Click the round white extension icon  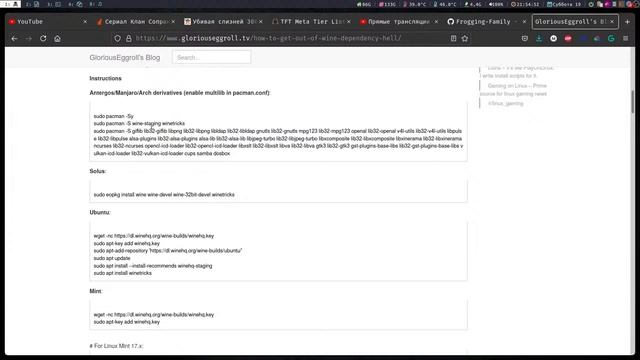(553, 38)
